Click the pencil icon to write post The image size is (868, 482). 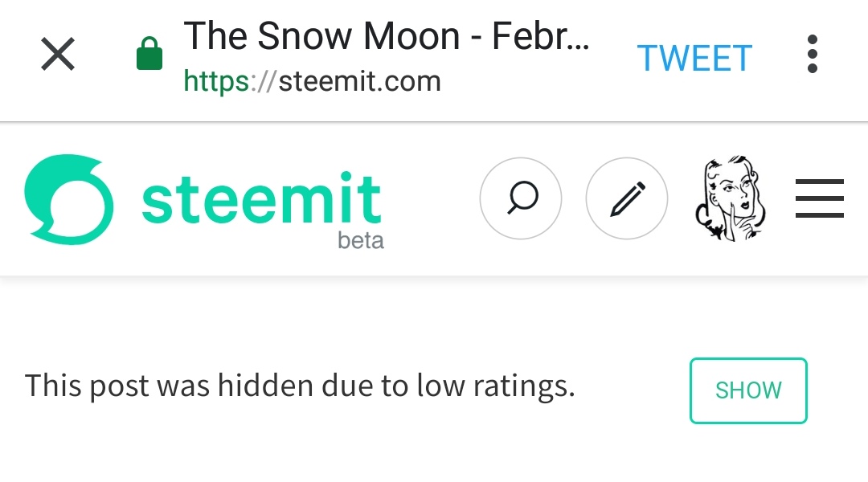[627, 198]
